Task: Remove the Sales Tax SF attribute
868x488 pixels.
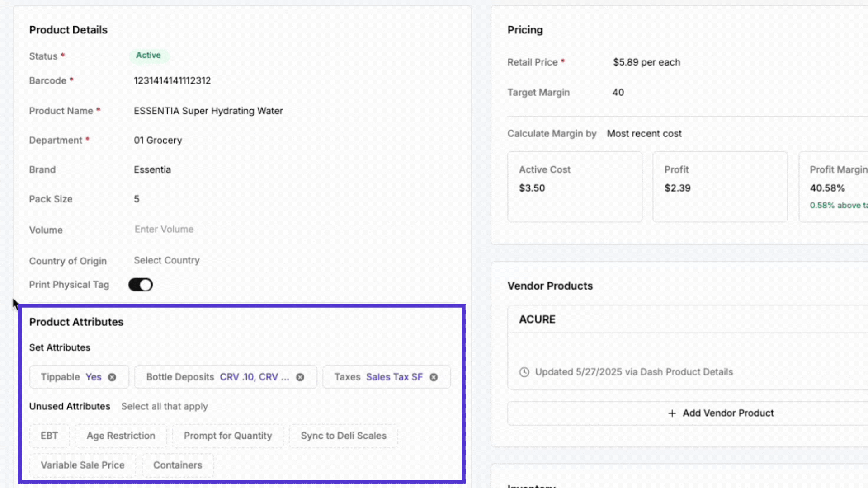Action: [434, 377]
